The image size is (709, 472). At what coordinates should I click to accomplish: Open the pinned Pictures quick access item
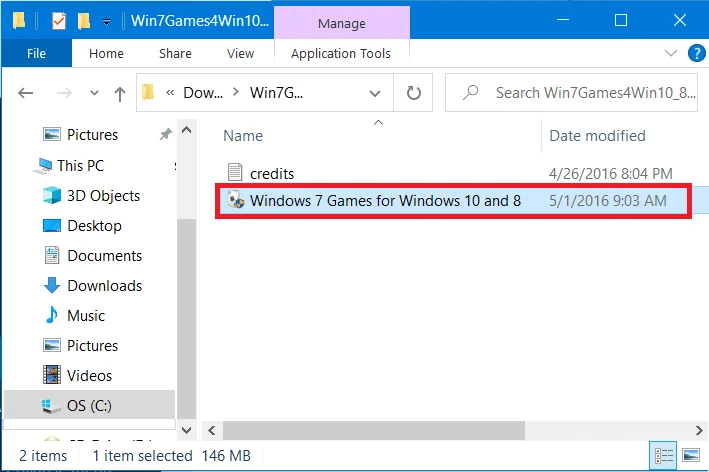pos(92,134)
